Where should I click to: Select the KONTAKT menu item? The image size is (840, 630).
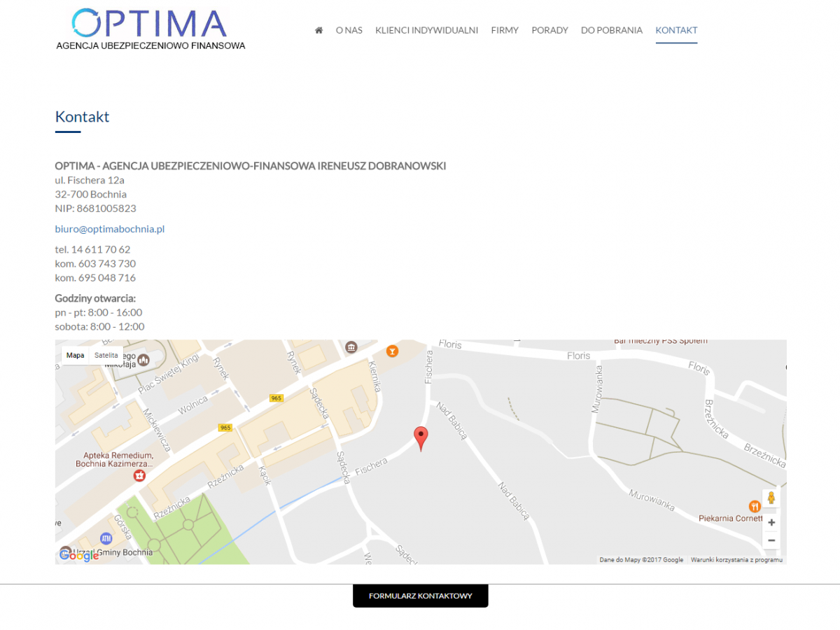point(676,30)
